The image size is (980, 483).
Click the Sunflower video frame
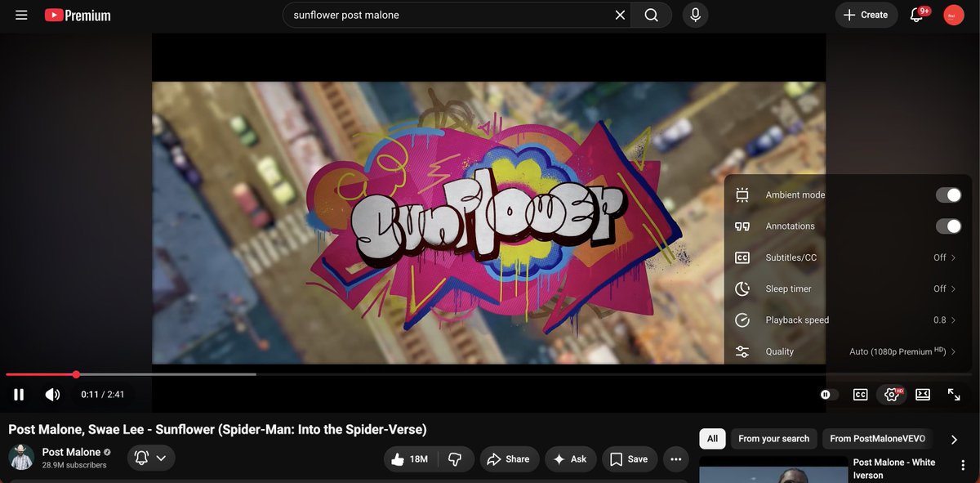coord(488,222)
